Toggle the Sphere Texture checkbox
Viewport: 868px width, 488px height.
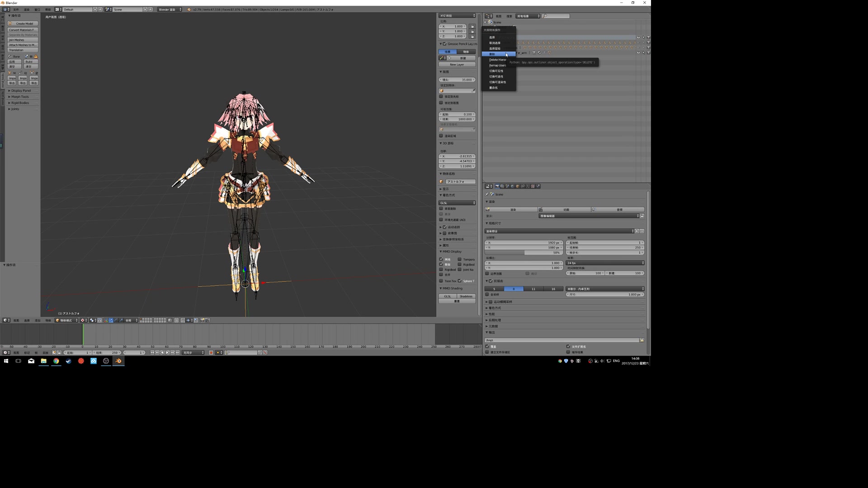pos(460,281)
